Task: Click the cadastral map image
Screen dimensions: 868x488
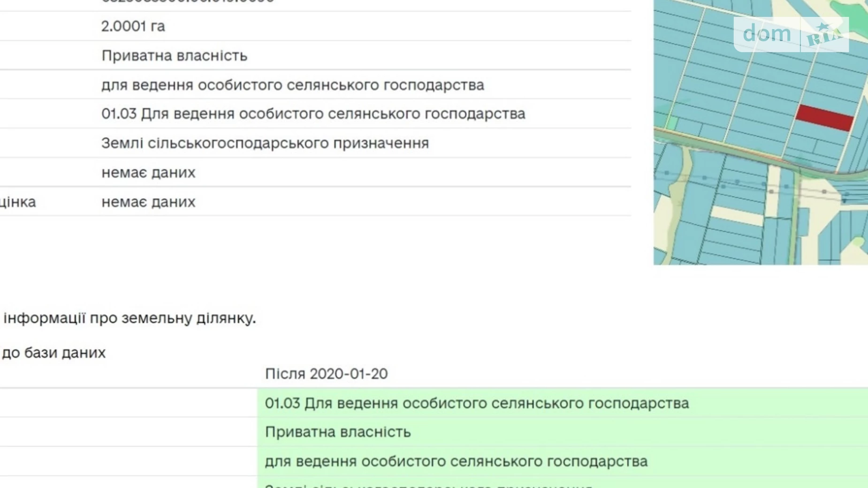Action: pyautogui.click(x=761, y=132)
